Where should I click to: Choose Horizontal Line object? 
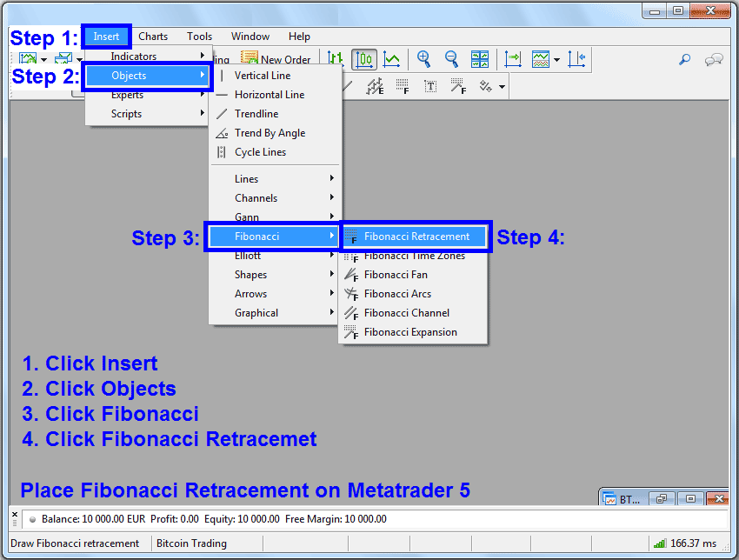click(276, 94)
